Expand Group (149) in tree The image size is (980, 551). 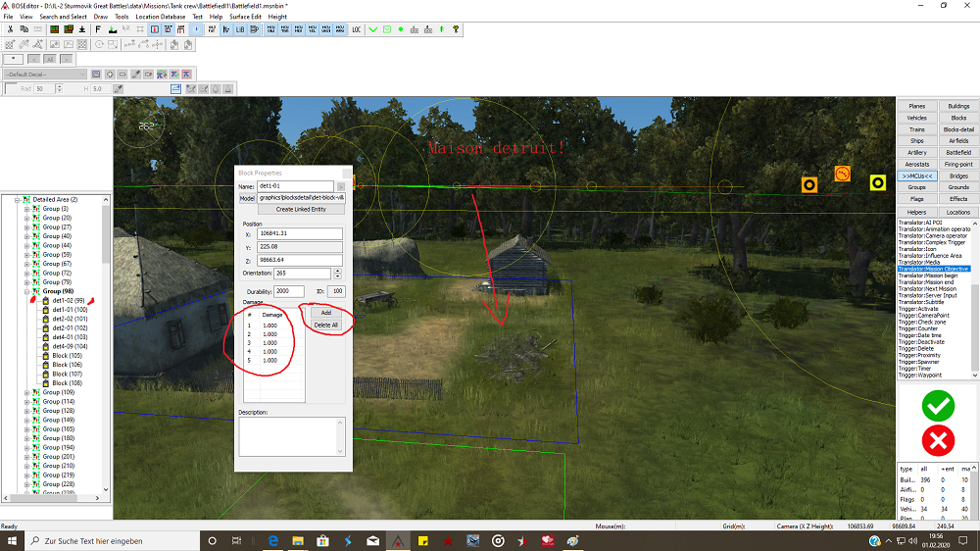[26, 420]
